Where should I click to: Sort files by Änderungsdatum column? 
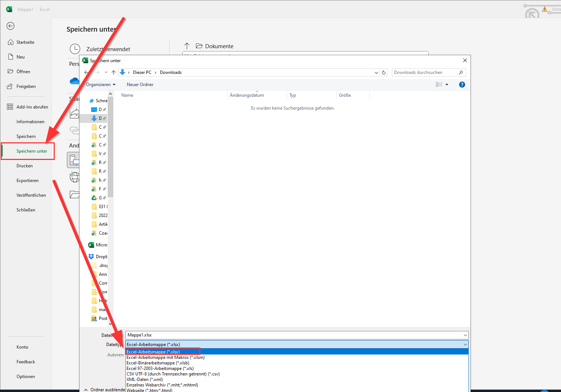[x=247, y=95]
